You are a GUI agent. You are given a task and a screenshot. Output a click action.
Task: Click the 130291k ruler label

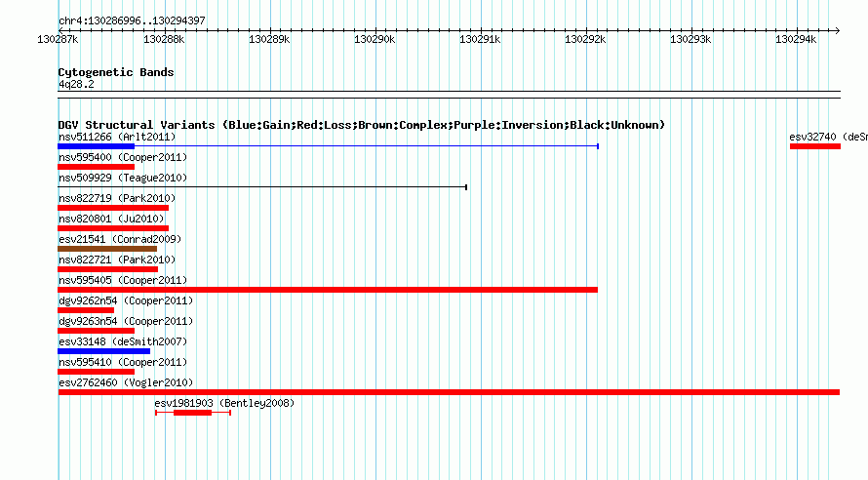click(480, 39)
